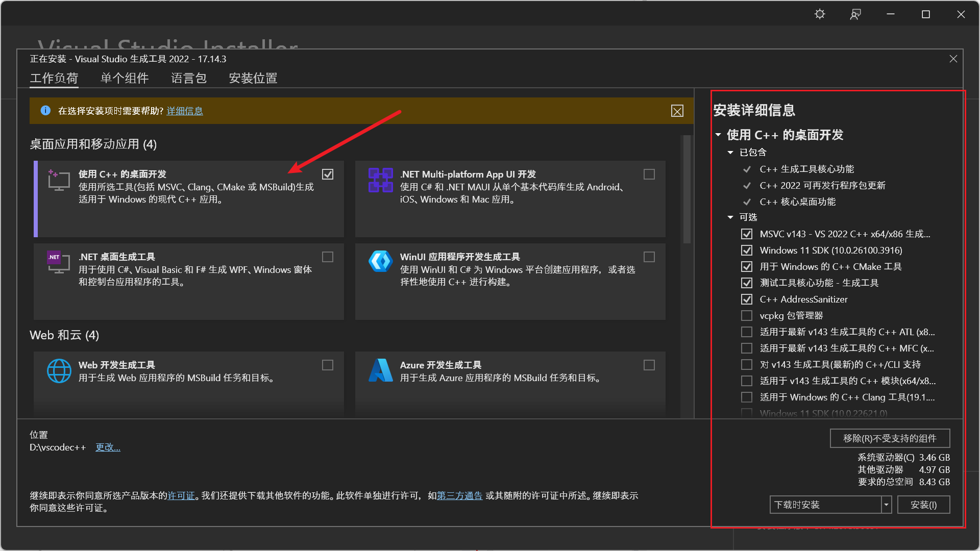Viewport: 980px width, 551px height.
Task: Collapse the 可选 section
Action: pos(730,217)
